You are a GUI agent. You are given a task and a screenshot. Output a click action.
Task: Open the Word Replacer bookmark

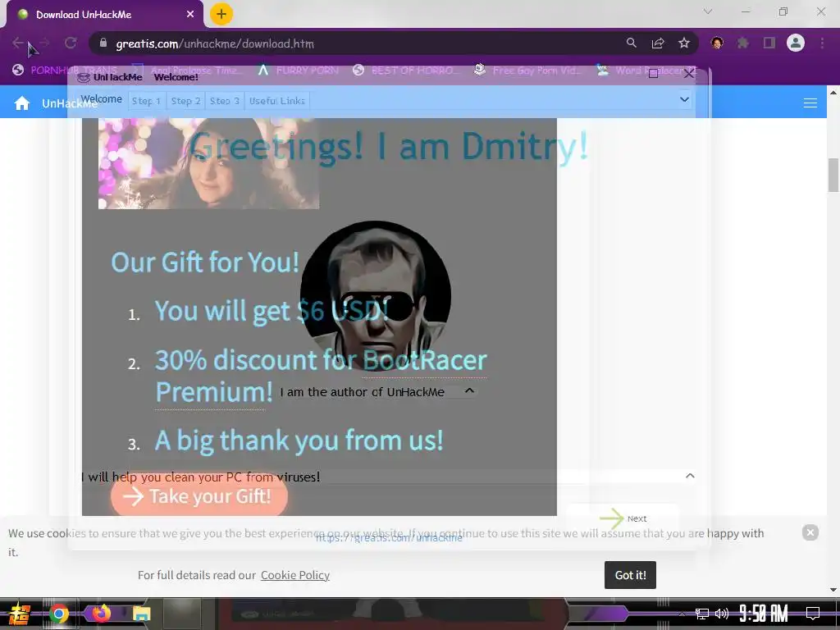[x=647, y=71]
